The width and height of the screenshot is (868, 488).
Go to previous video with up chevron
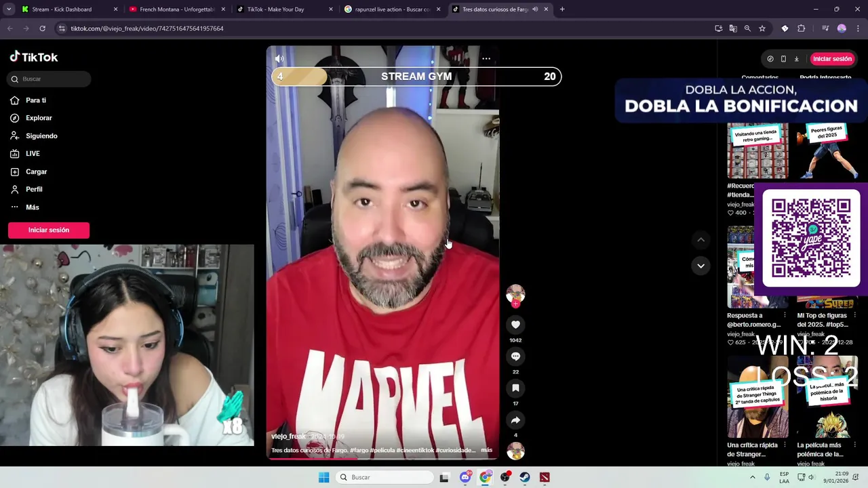point(701,239)
